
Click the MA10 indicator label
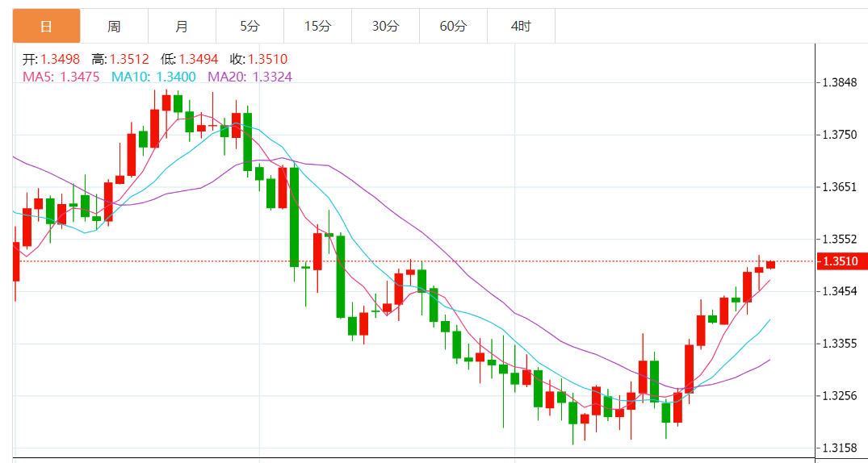click(153, 77)
